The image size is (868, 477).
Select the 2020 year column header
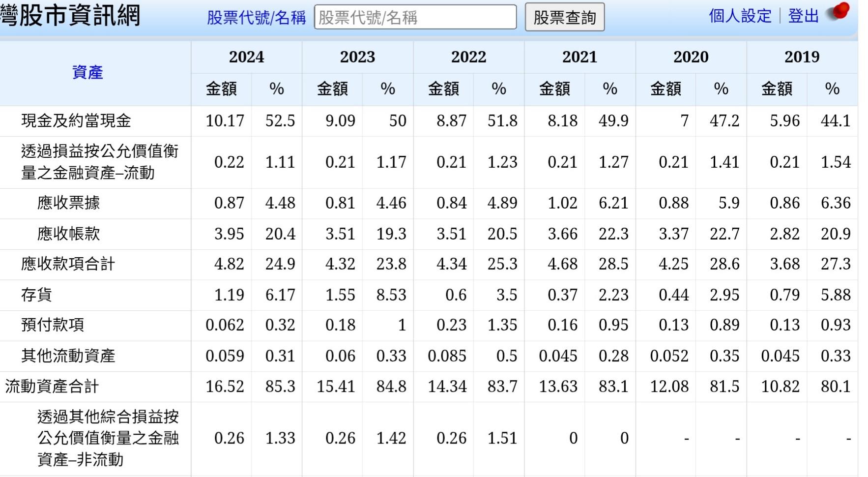(691, 57)
